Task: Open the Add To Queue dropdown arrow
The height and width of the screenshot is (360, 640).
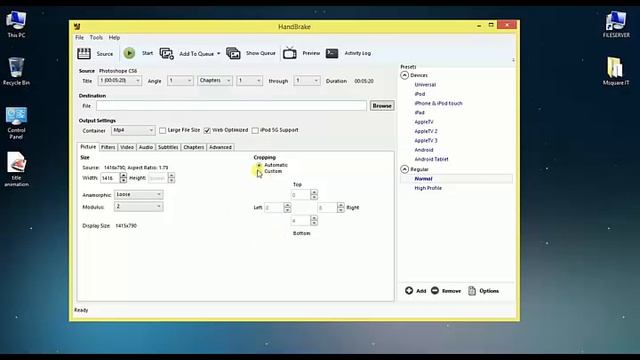Action: (x=218, y=53)
